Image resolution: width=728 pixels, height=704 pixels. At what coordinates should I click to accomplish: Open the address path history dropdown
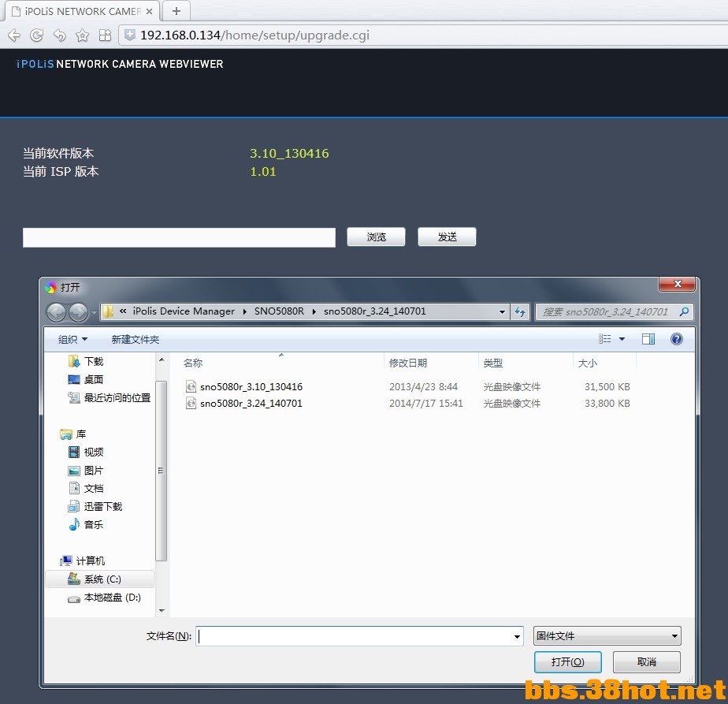(502, 312)
